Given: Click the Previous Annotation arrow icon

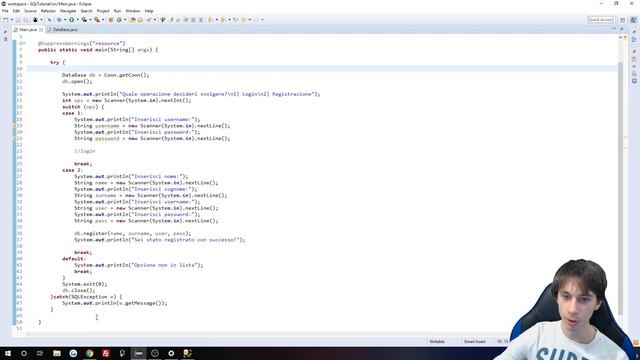Looking at the screenshot, I should tap(222, 20).
